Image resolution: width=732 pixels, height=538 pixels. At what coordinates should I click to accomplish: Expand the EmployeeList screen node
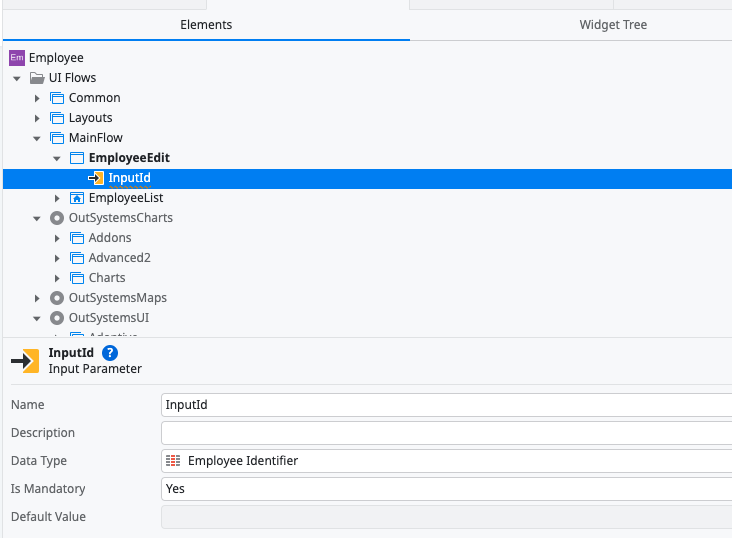pos(57,198)
